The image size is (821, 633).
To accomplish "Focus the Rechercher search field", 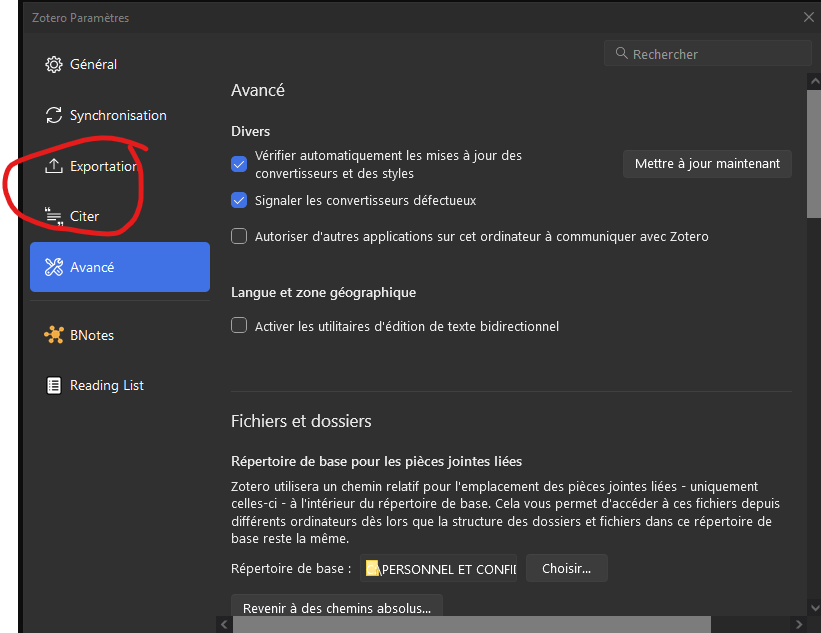I will 707,53.
